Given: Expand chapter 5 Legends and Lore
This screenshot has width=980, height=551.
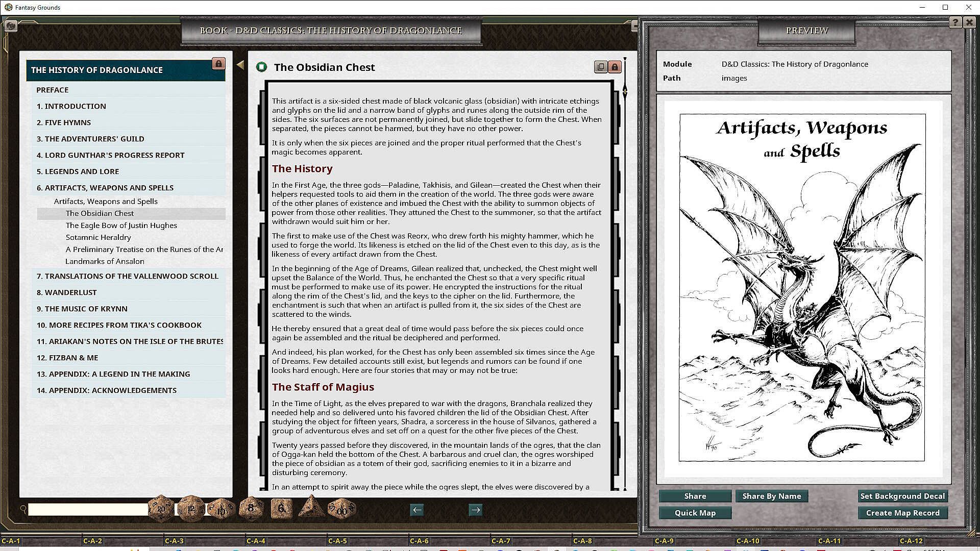Looking at the screenshot, I should point(128,171).
